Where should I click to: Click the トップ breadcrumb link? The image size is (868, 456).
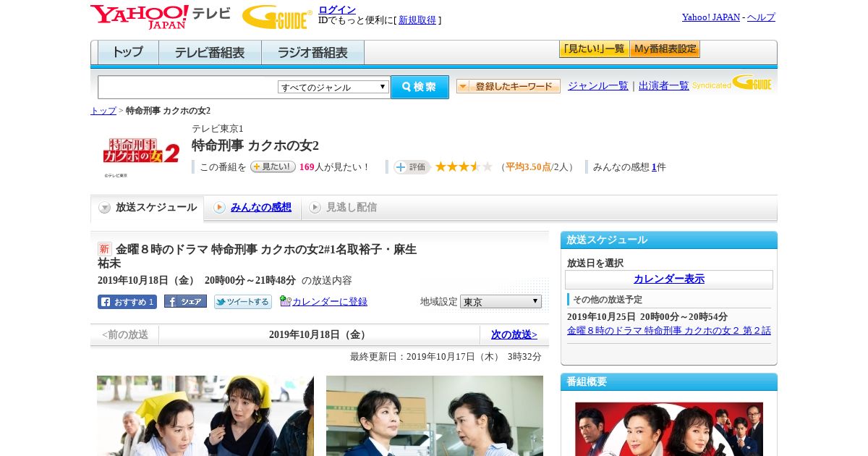tap(103, 111)
